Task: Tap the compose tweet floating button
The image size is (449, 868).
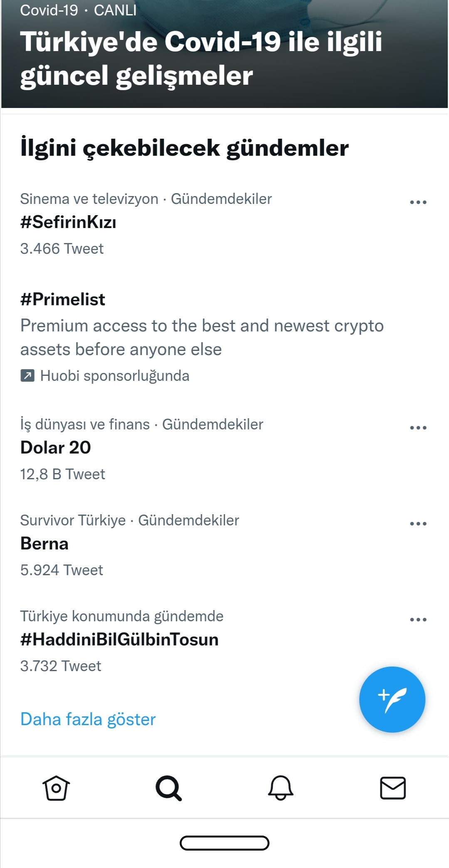Action: coord(392,699)
